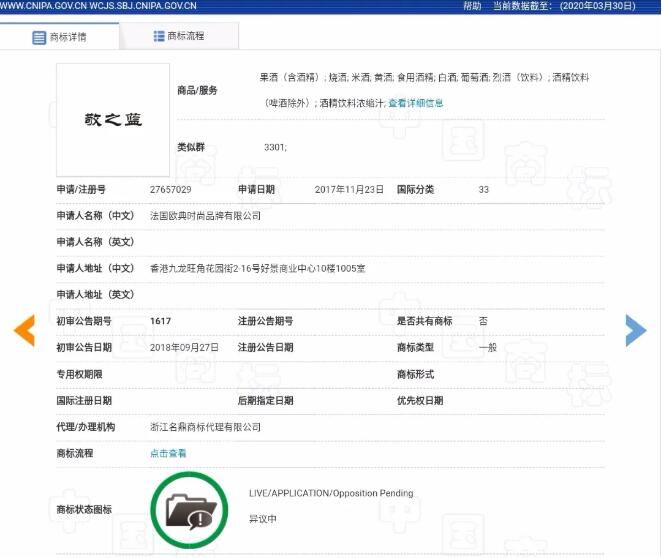Select trademark type value 一般
The width and height of the screenshot is (662, 558).
tap(488, 348)
